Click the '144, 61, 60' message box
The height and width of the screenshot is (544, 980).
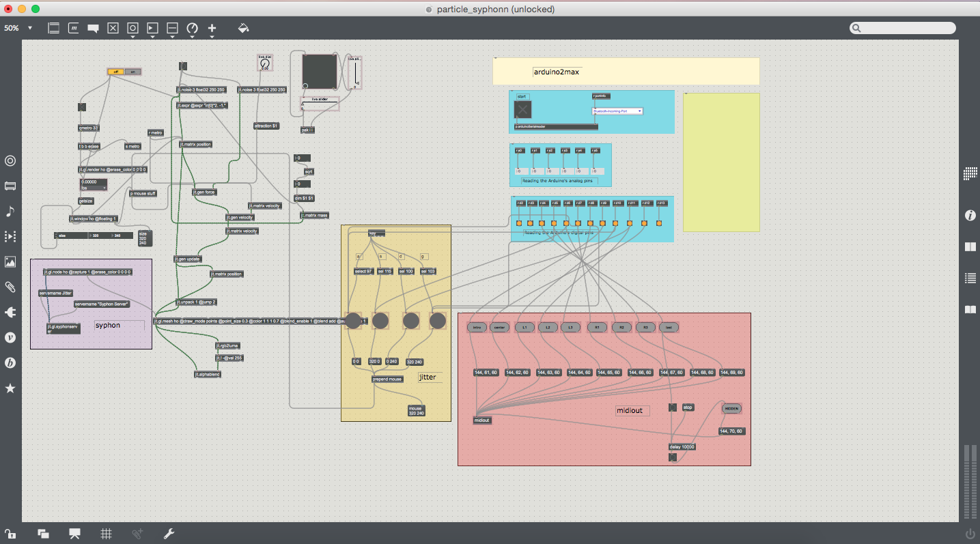(x=486, y=373)
